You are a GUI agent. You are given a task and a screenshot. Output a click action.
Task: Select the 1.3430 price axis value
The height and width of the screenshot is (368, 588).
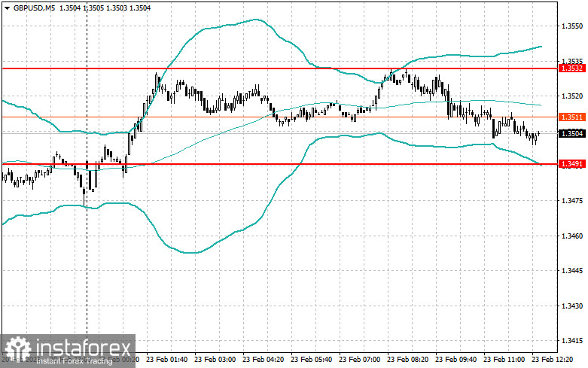click(572, 306)
